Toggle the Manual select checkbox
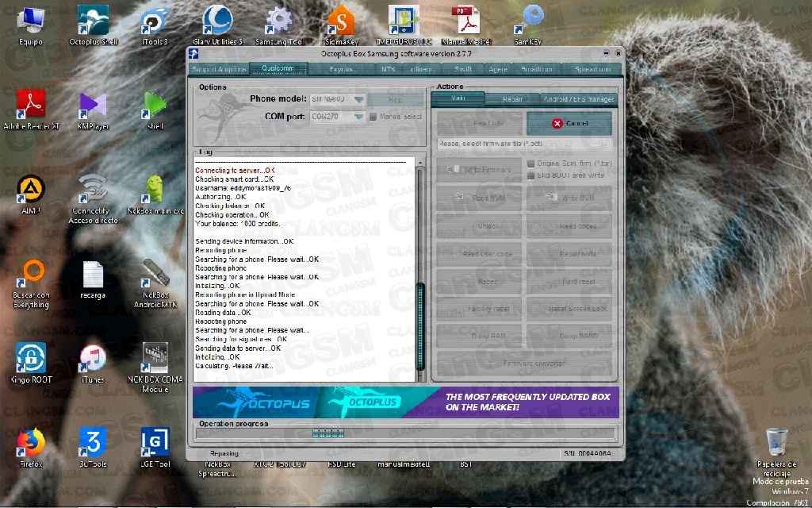Screen dimensions: 812x508 point(373,117)
